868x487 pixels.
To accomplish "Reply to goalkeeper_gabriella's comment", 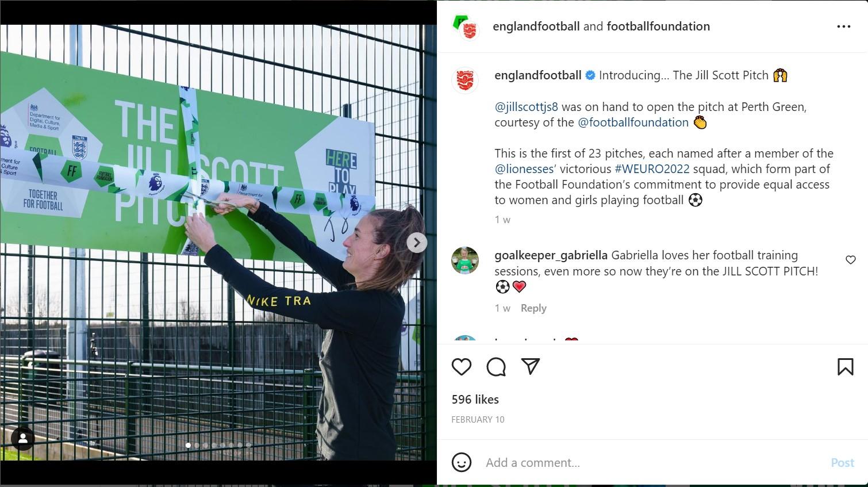I will tap(533, 308).
